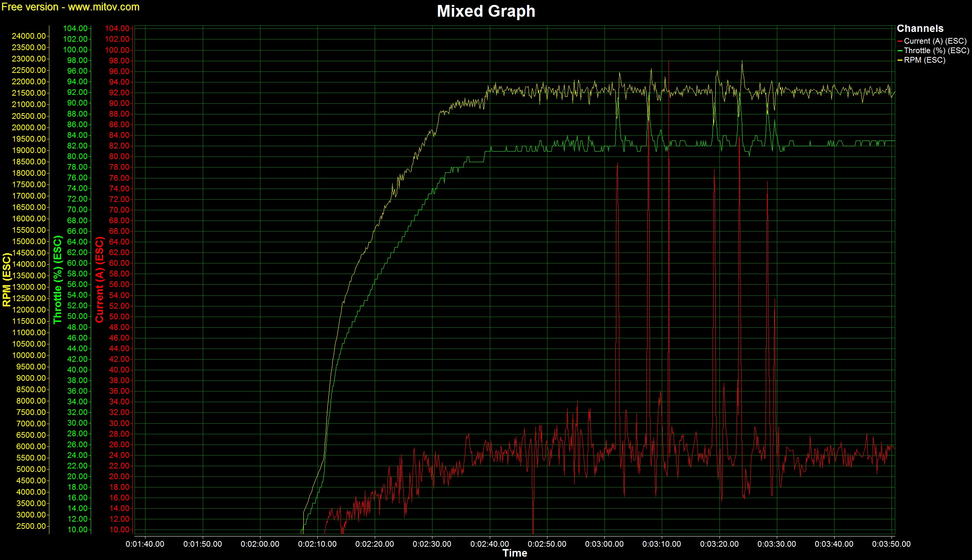Click the yellow RPM legend marker
972x560 pixels.
coord(900,60)
